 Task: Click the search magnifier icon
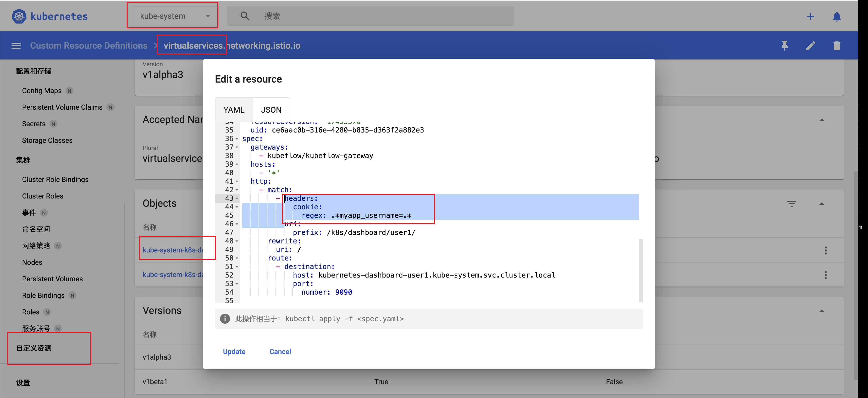click(245, 16)
